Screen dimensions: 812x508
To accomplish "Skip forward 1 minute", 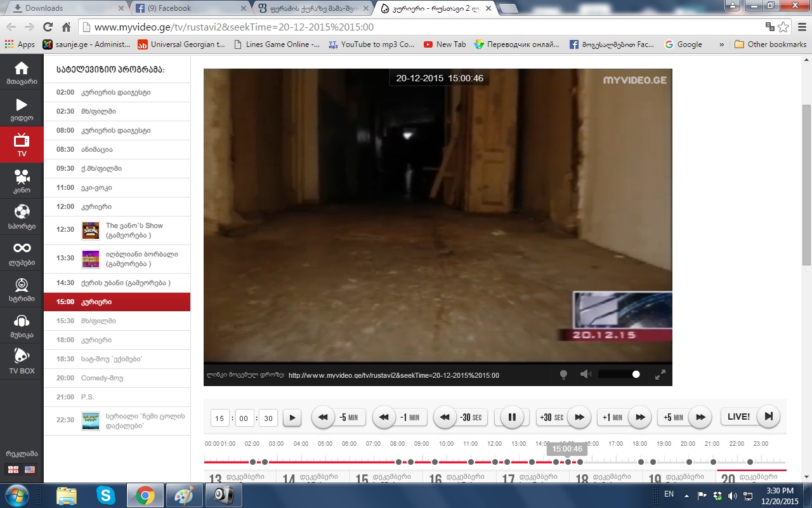I will click(x=625, y=417).
